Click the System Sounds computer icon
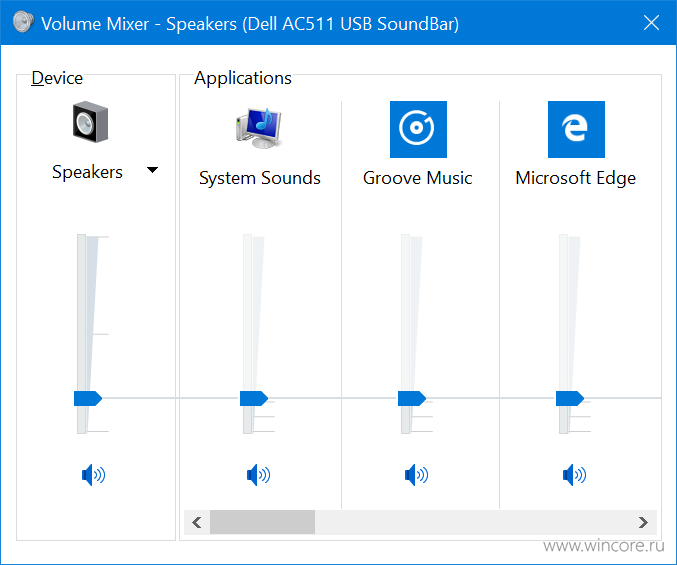The width and height of the screenshot is (677, 565). [259, 128]
